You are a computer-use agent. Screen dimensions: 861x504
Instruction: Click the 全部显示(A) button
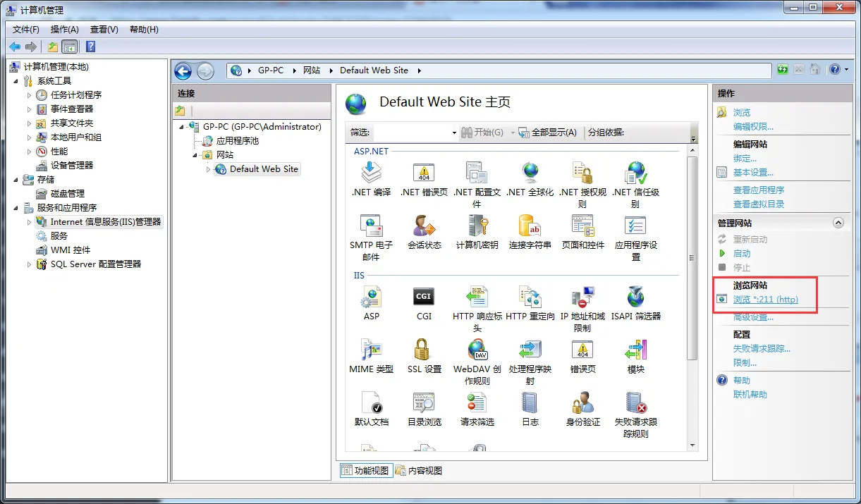pos(547,133)
